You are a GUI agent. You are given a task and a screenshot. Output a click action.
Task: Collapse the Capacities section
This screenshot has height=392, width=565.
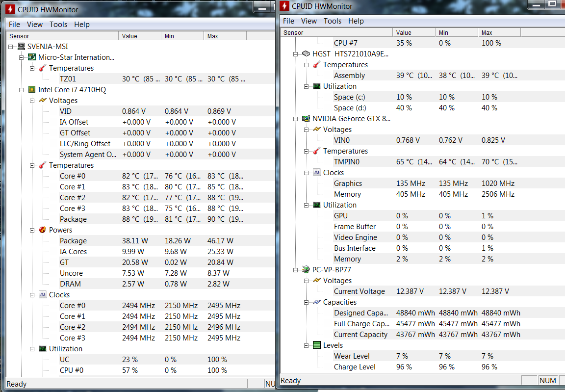click(306, 302)
